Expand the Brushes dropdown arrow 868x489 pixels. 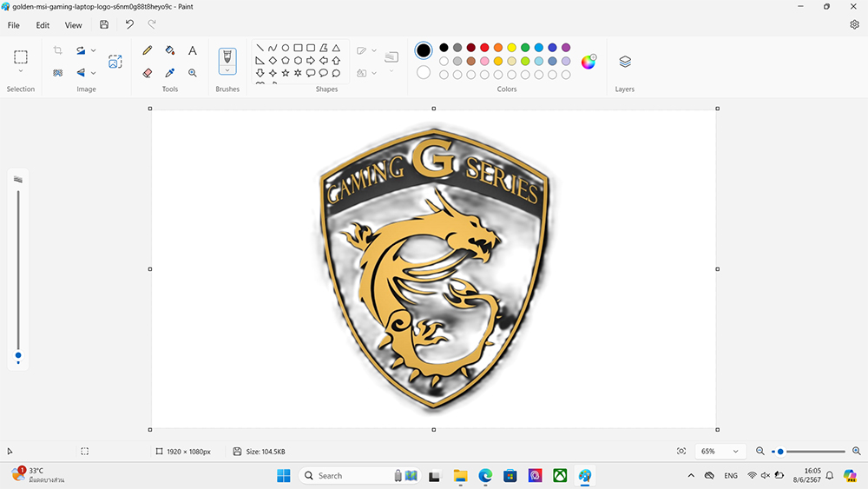pos(227,70)
